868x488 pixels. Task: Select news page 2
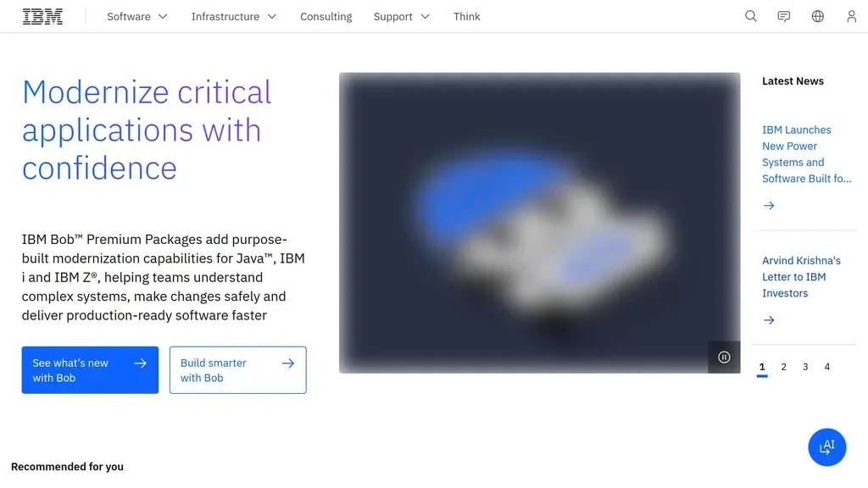click(784, 367)
